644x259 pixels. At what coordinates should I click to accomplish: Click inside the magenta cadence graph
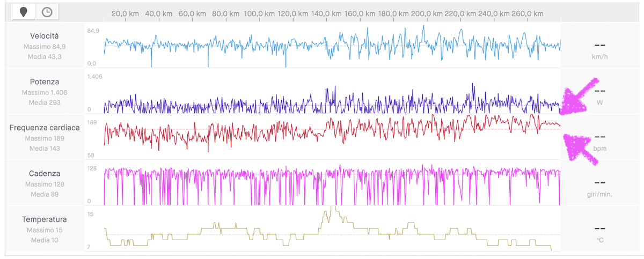322,185
